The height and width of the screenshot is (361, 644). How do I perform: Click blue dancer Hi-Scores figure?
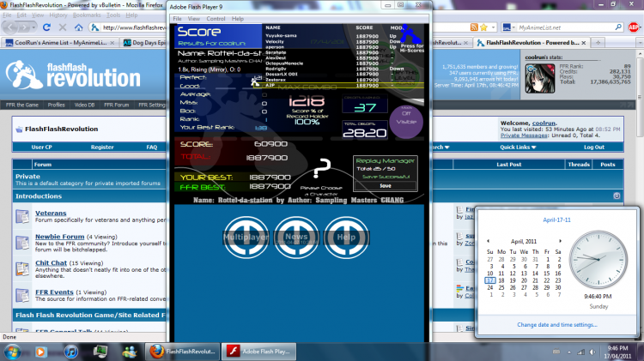coord(410,33)
